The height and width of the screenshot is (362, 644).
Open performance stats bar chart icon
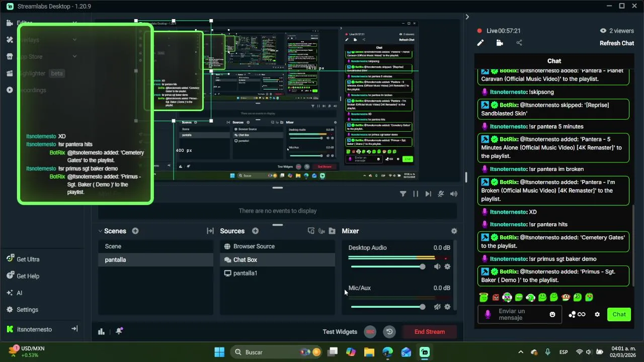pyautogui.click(x=102, y=331)
